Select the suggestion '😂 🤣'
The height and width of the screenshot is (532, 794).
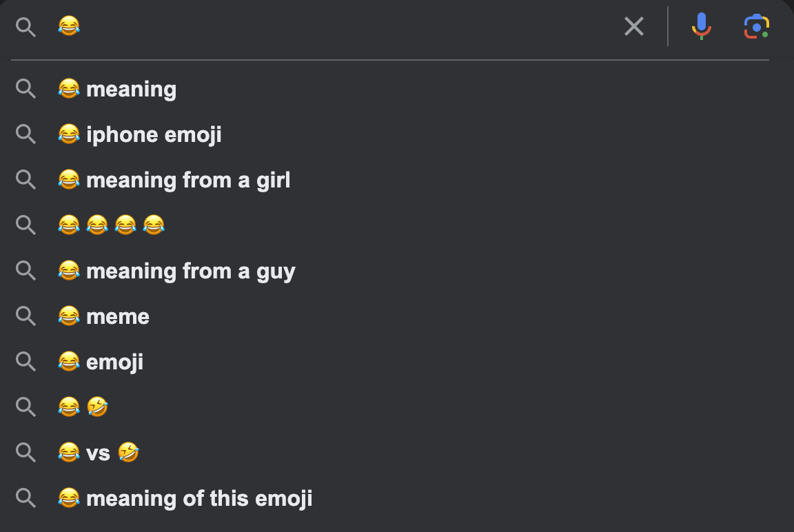coord(83,407)
